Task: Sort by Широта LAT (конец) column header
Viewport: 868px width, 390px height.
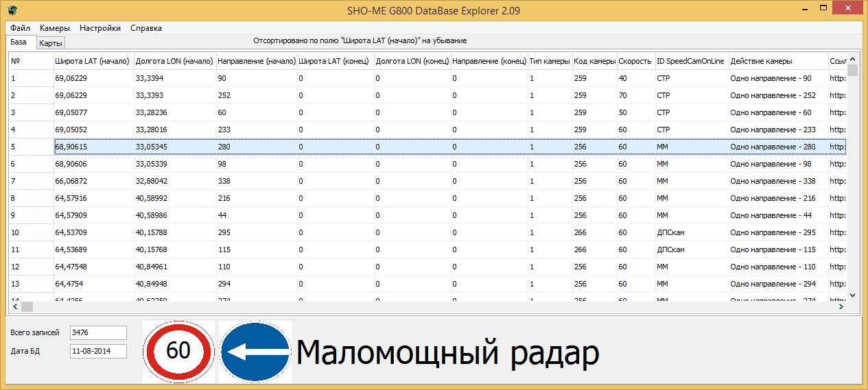Action: pos(336,61)
